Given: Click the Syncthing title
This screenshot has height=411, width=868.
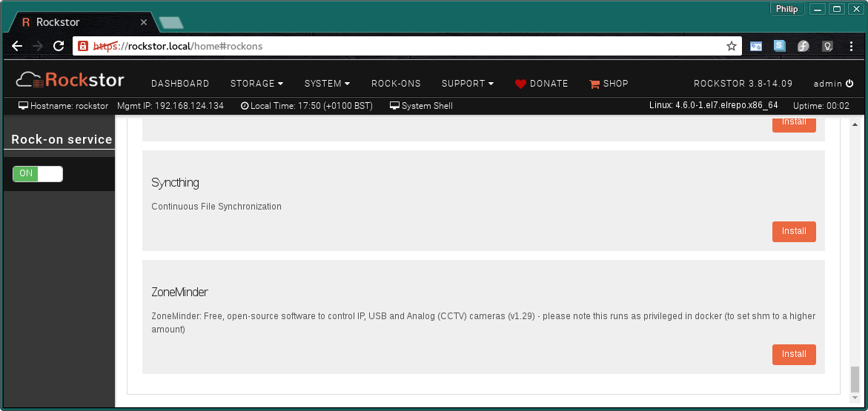Looking at the screenshot, I should tap(175, 183).
